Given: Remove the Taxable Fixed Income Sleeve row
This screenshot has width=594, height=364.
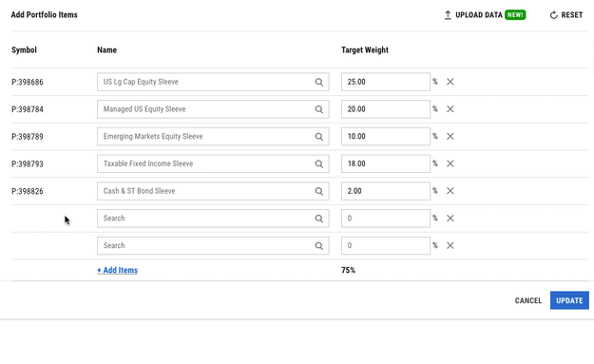Looking at the screenshot, I should 450,163.
